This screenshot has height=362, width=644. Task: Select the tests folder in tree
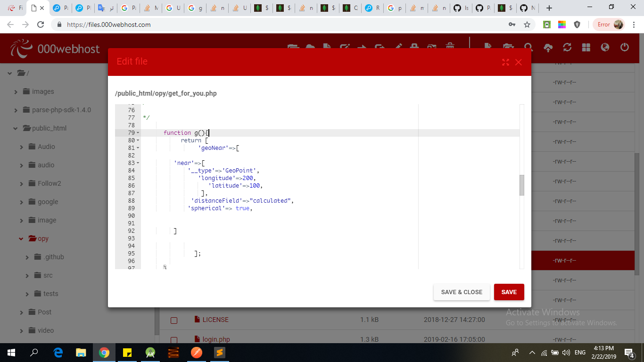51,294
